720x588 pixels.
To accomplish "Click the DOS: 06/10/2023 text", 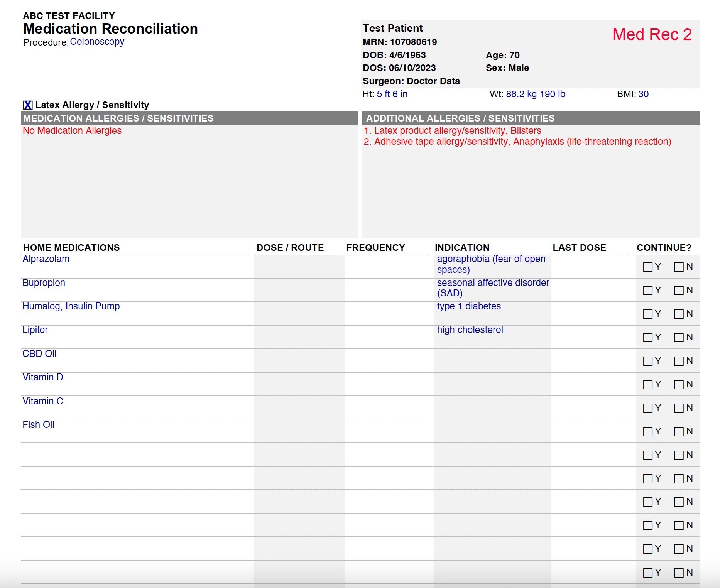I will click(x=399, y=68).
